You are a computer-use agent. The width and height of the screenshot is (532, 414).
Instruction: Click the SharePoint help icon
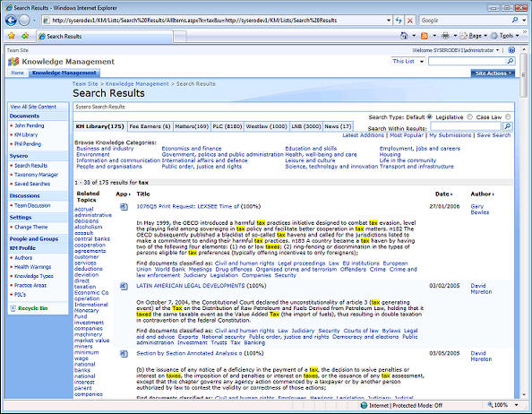tap(511, 50)
